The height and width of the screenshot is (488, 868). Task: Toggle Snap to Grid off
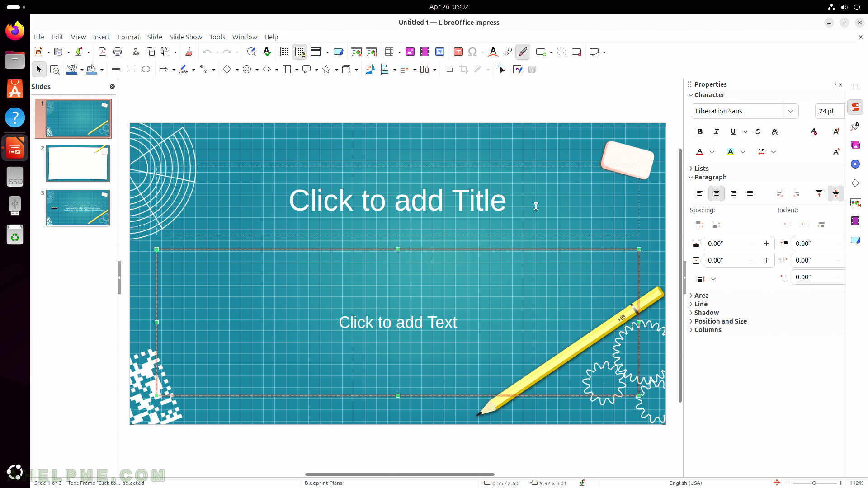(x=300, y=52)
